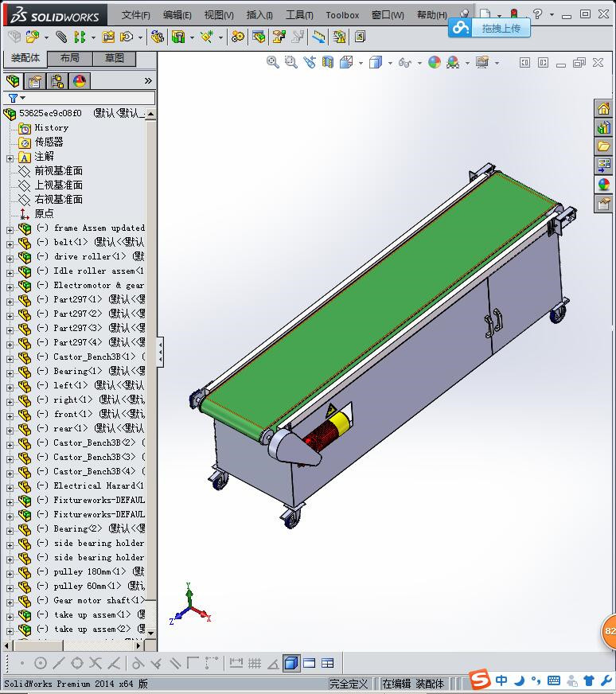
Task: Open Linear Component Pattern tool
Action: click(x=80, y=37)
